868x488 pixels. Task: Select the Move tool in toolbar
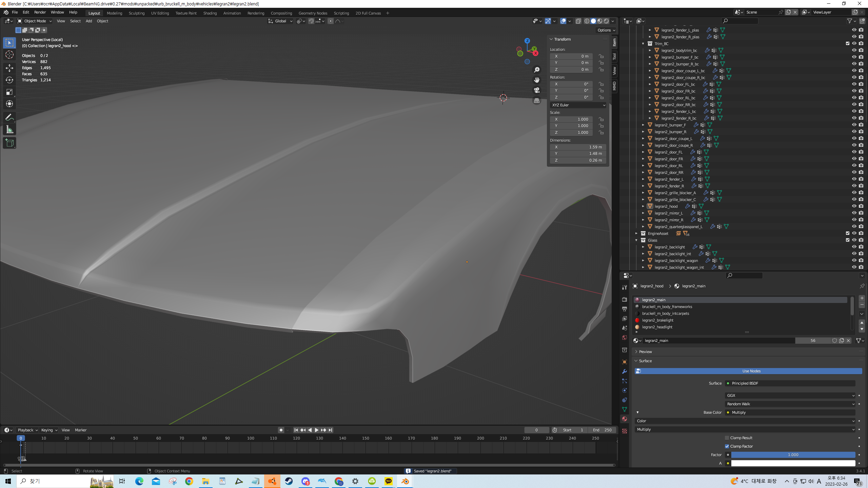click(9, 68)
